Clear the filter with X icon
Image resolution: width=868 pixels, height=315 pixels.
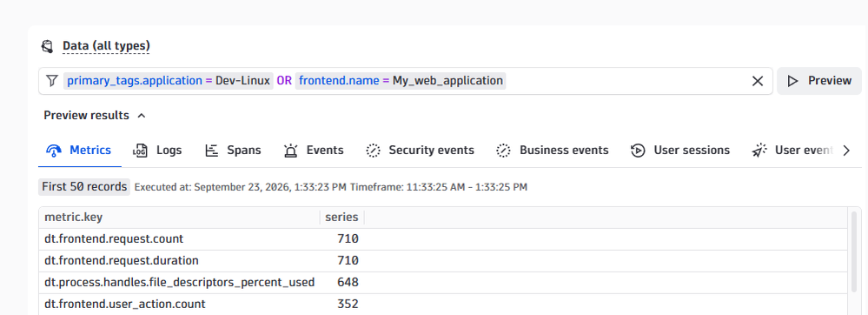pyautogui.click(x=758, y=81)
